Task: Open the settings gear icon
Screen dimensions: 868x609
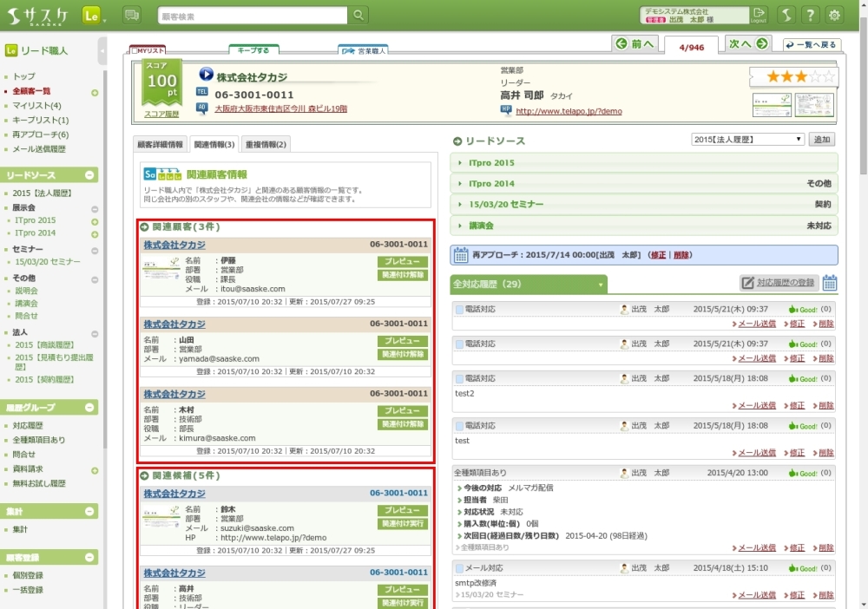Action: click(834, 15)
